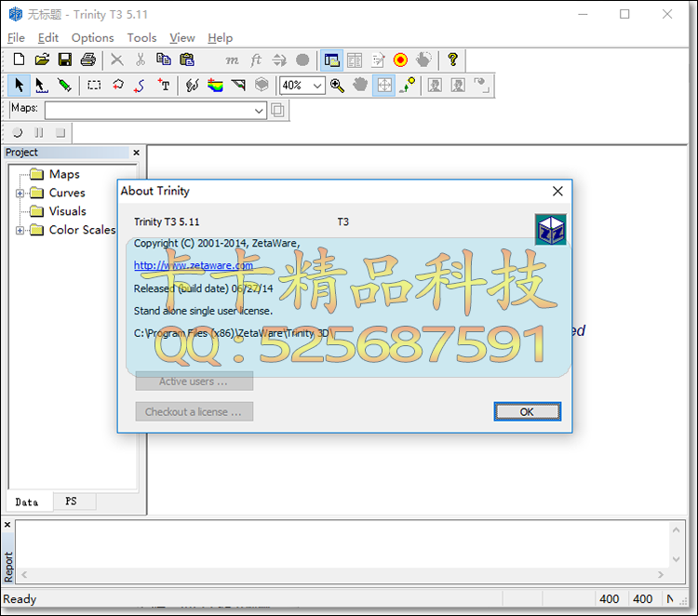
Task: Click the Print icon
Action: click(88, 60)
